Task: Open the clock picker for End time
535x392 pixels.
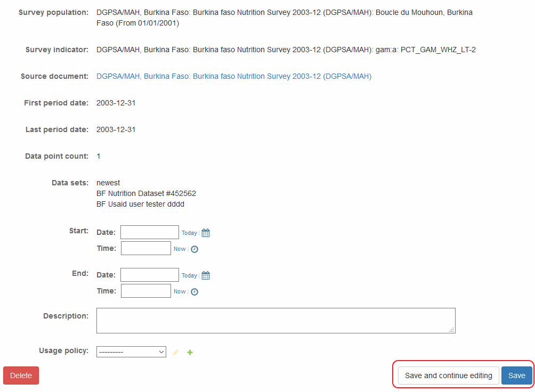Action: pyautogui.click(x=194, y=291)
